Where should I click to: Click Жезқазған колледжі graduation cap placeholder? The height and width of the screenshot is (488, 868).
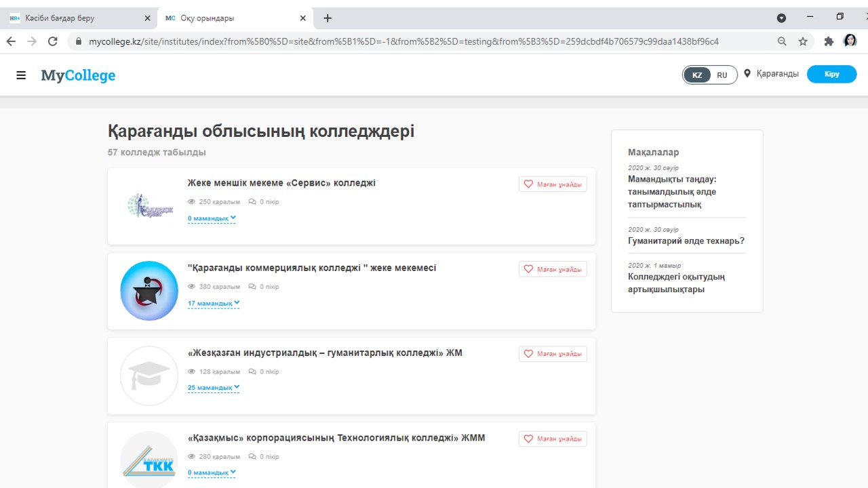pos(149,375)
